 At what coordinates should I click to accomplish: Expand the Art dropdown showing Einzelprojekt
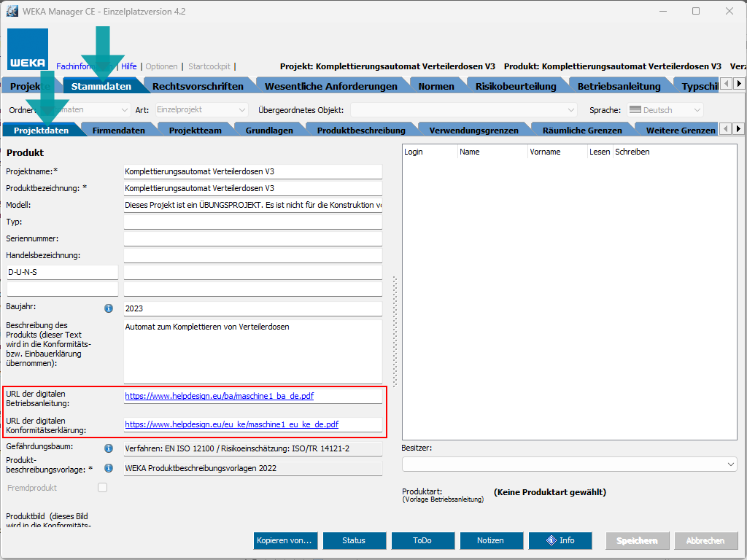point(201,110)
